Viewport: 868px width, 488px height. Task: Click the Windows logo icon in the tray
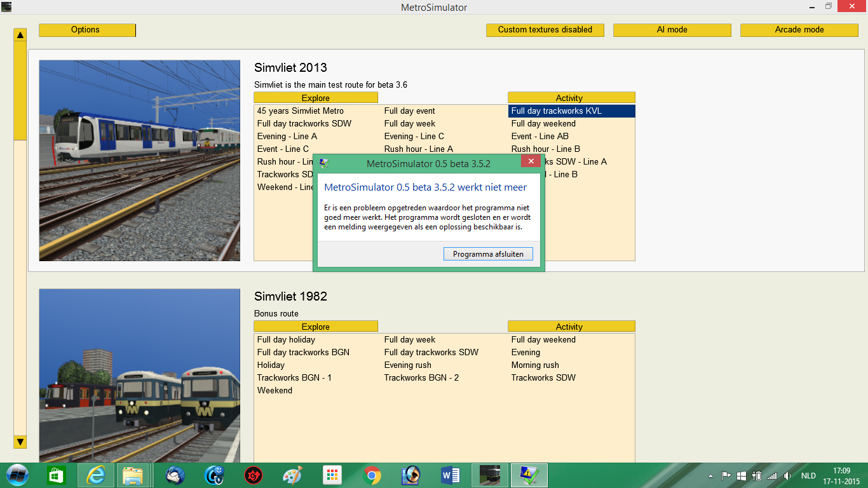(741, 475)
